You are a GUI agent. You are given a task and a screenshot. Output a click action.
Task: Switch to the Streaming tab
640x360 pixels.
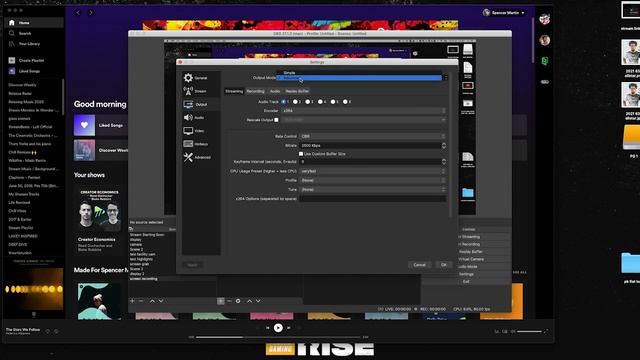coord(234,91)
